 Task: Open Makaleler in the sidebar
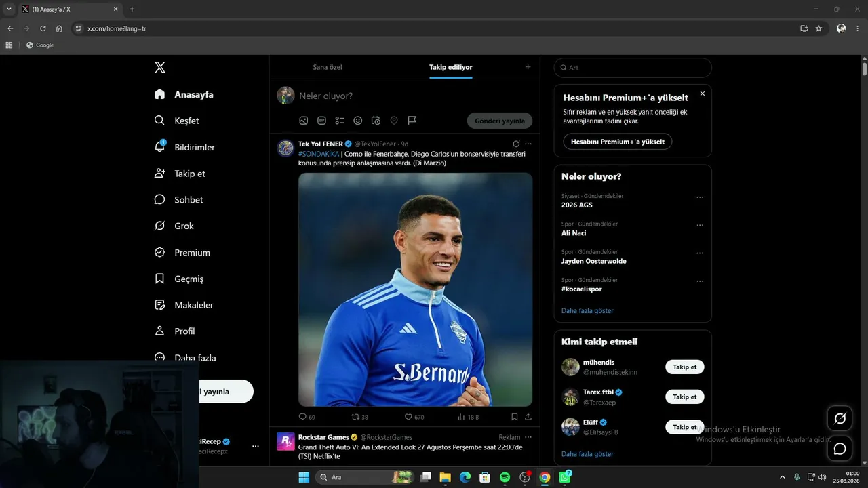pyautogui.click(x=184, y=305)
